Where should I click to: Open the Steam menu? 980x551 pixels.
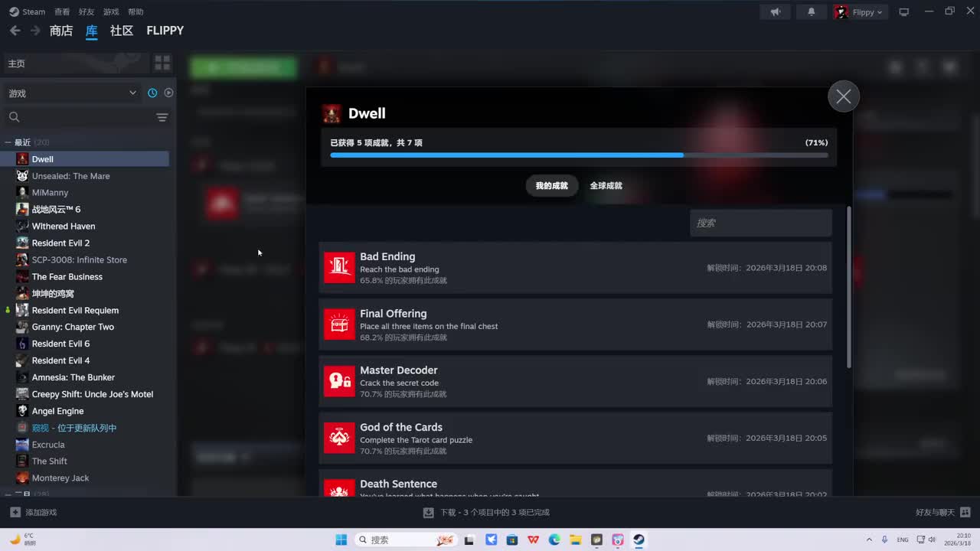click(x=28, y=11)
